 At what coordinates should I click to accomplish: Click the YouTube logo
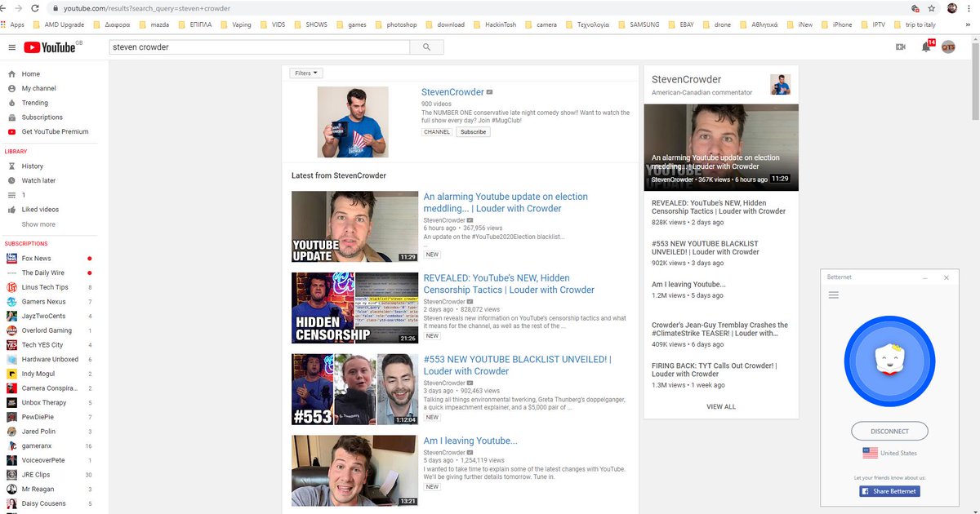click(x=49, y=47)
